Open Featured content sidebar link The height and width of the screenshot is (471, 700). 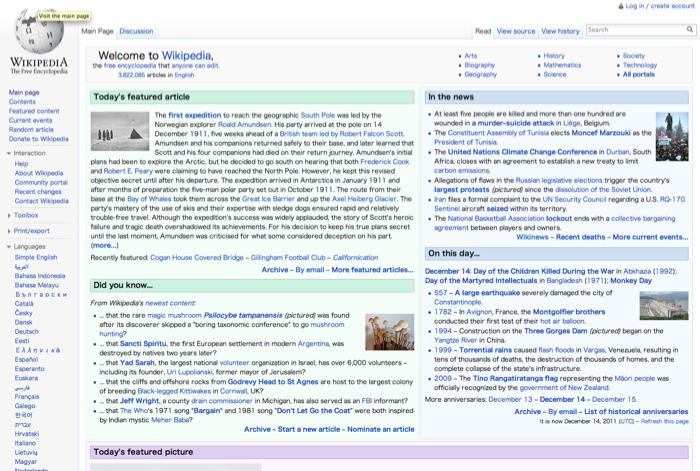(x=34, y=111)
